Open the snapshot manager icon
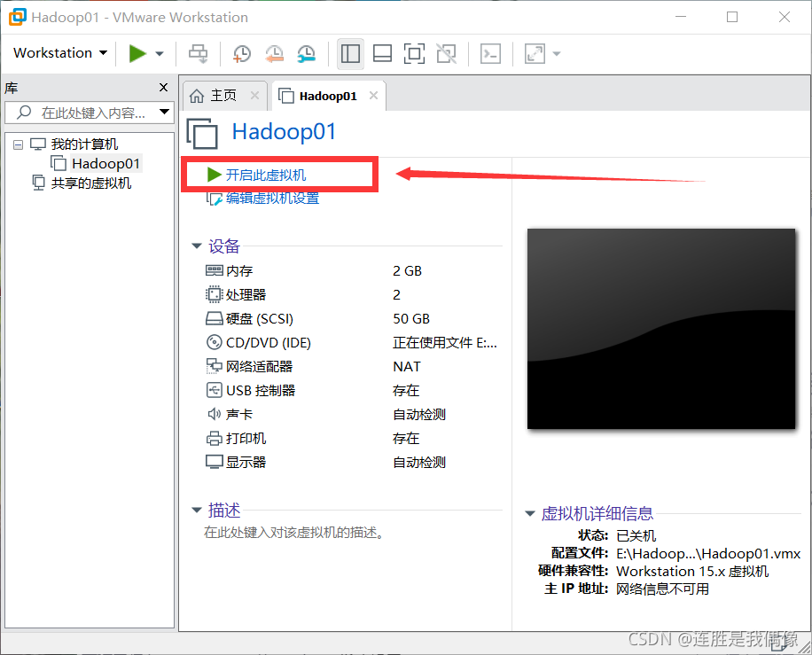The image size is (812, 655). pyautogui.click(x=307, y=53)
